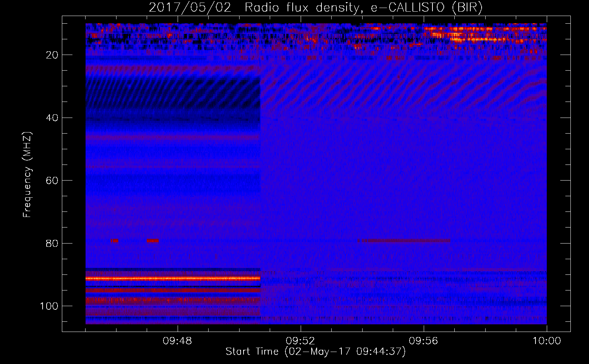Click the 10:00 time tick label

[547, 341]
